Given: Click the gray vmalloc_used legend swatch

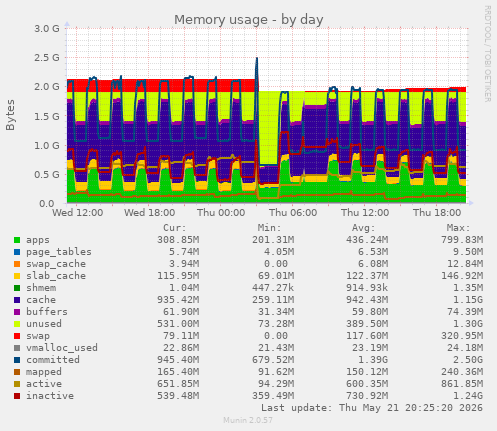Looking at the screenshot, I should point(17,348).
